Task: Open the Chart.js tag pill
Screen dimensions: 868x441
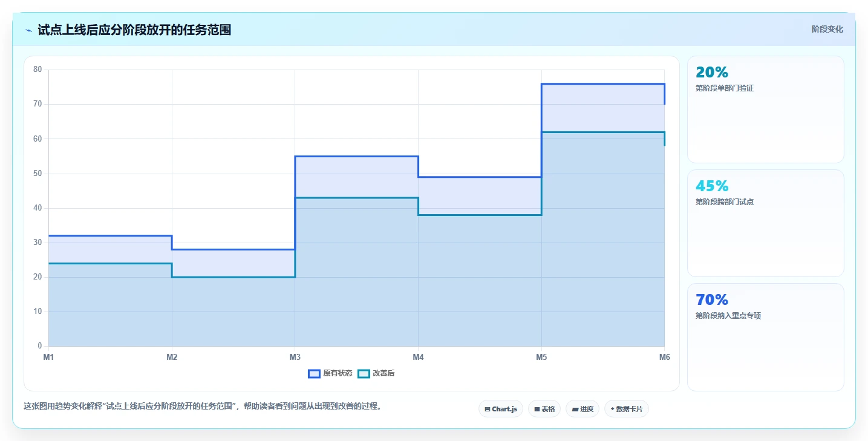Action: pyautogui.click(x=501, y=409)
